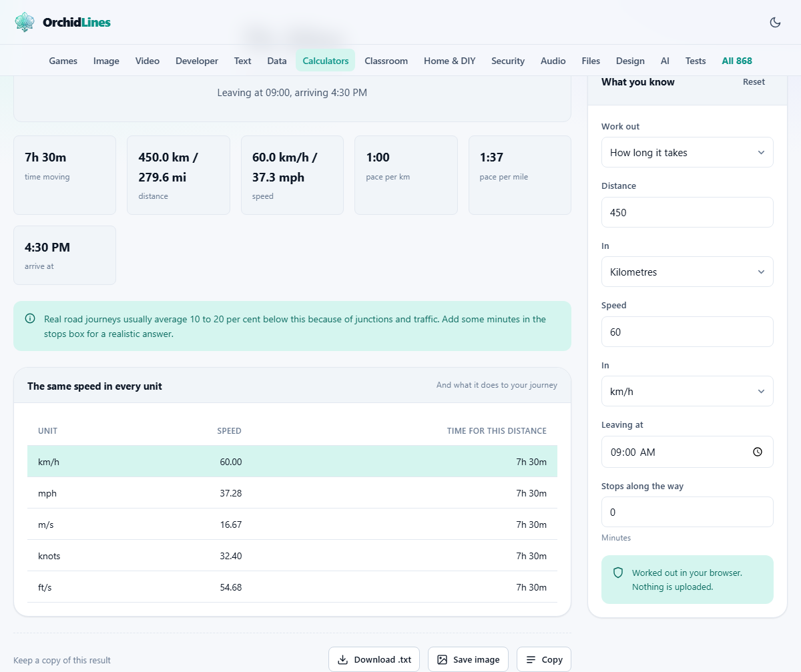The image size is (801, 672).
Task: Go to the Classroom category
Action: click(x=386, y=61)
